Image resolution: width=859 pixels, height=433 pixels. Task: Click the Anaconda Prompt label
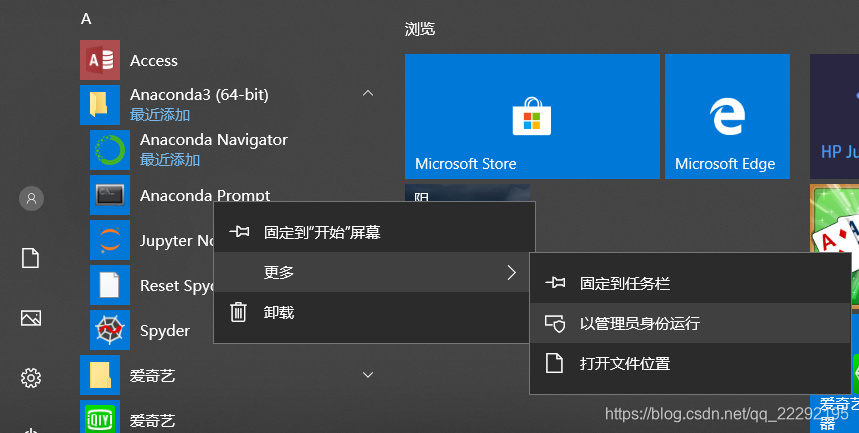(205, 195)
